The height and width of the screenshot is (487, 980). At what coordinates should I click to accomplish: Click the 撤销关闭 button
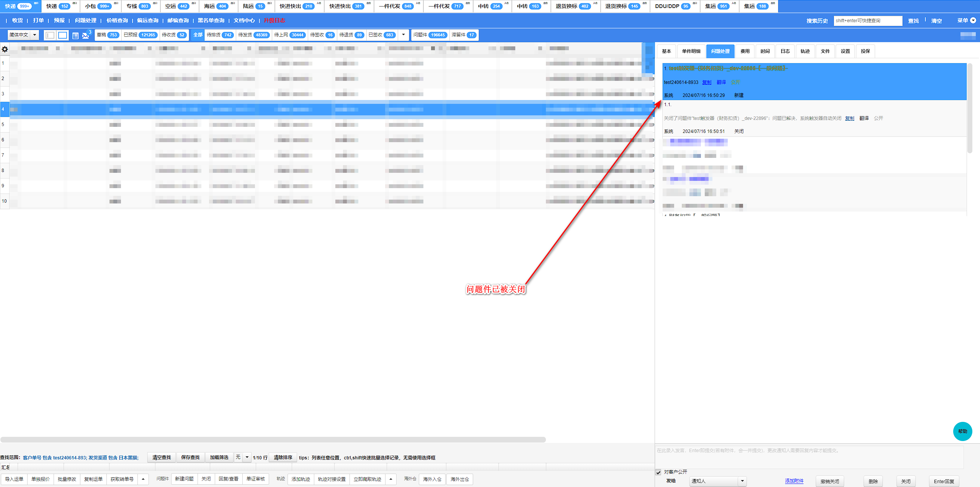pyautogui.click(x=830, y=481)
